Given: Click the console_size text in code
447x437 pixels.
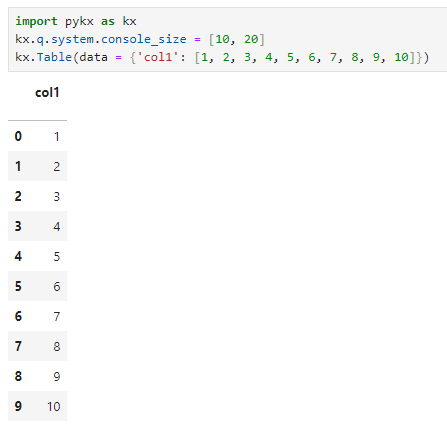Looking at the screenshot, I should click(x=144, y=39).
